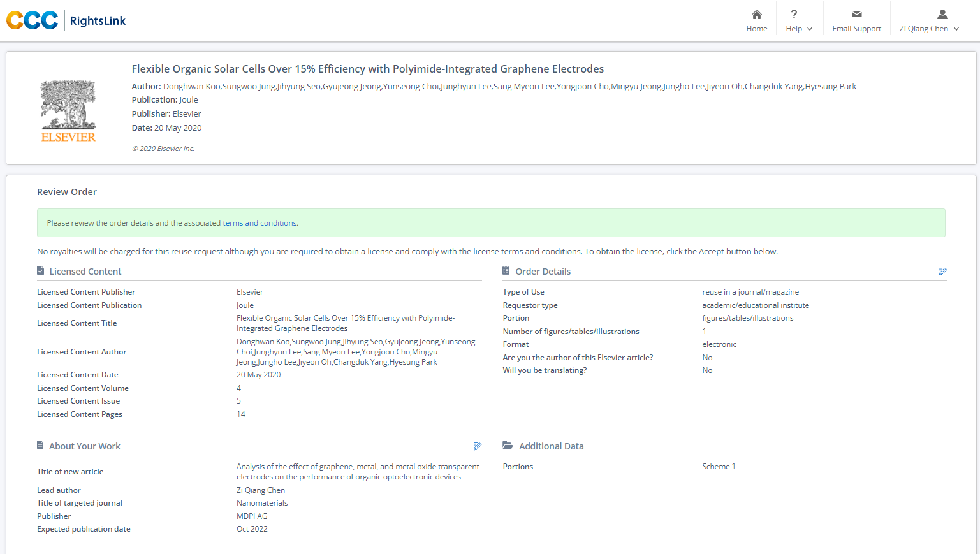Click the user profile icon

[942, 15]
